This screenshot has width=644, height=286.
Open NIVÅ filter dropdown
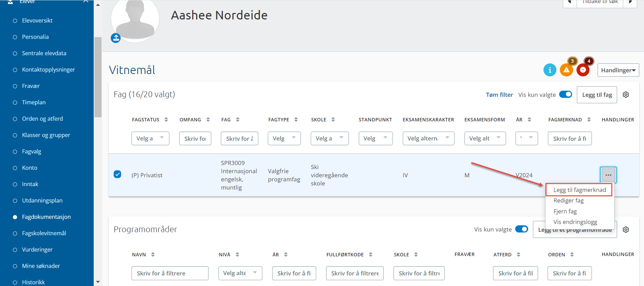[x=240, y=273]
